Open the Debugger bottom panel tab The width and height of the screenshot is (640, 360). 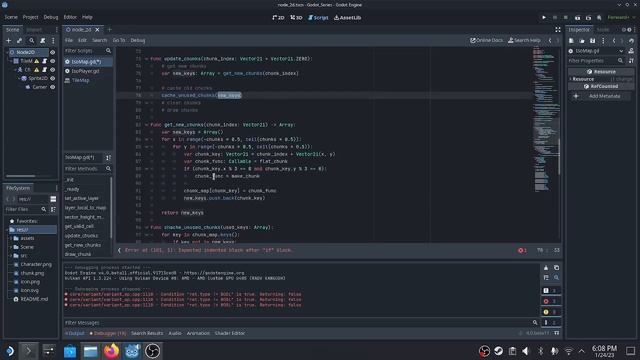(108, 333)
